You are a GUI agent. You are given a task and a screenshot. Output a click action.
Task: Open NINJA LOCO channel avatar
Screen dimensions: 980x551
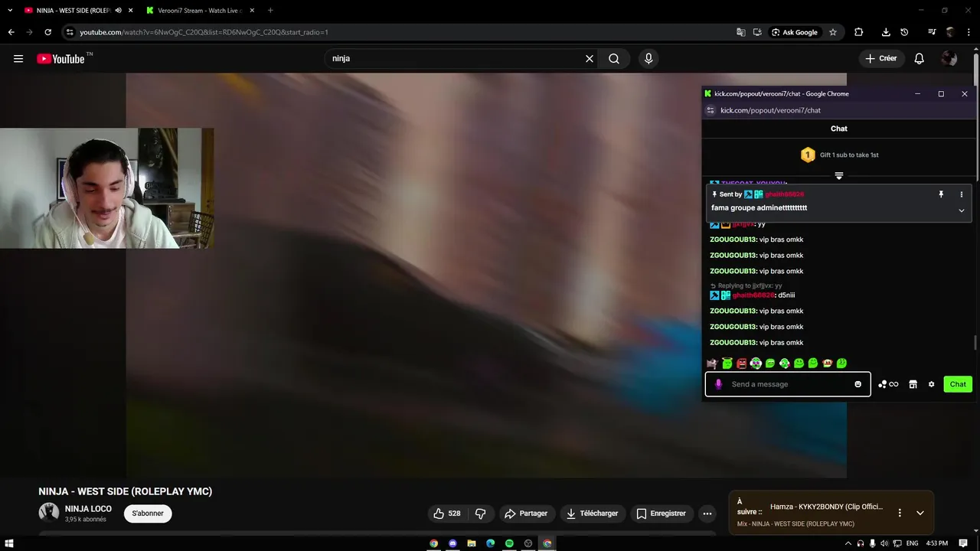tap(49, 513)
